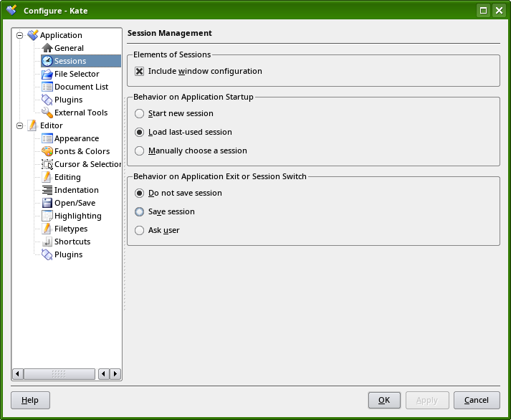Click the External Tools wrench icon
Screen dimensions: 511x420
47,113
